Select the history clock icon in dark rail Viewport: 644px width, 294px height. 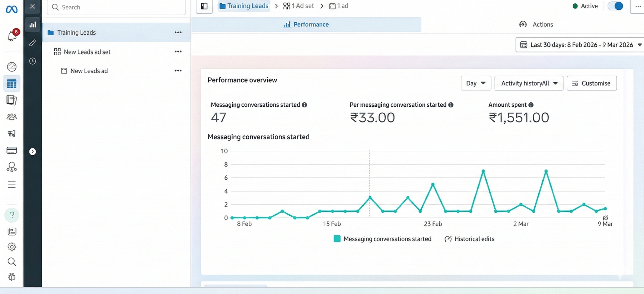click(32, 61)
